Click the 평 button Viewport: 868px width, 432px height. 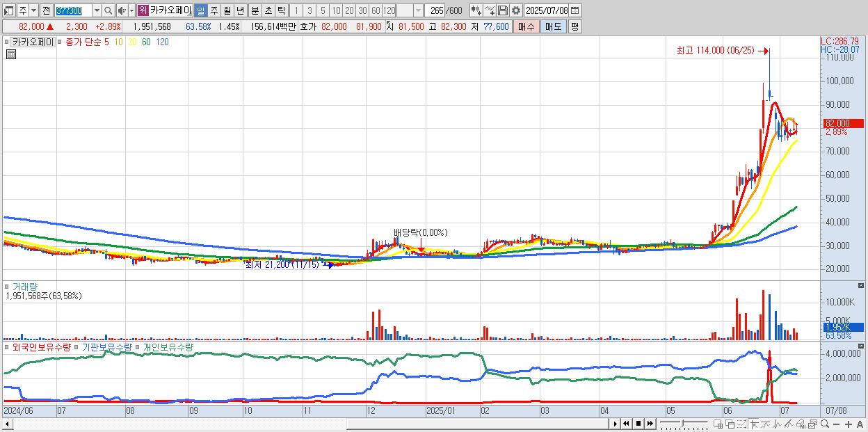coord(574,26)
